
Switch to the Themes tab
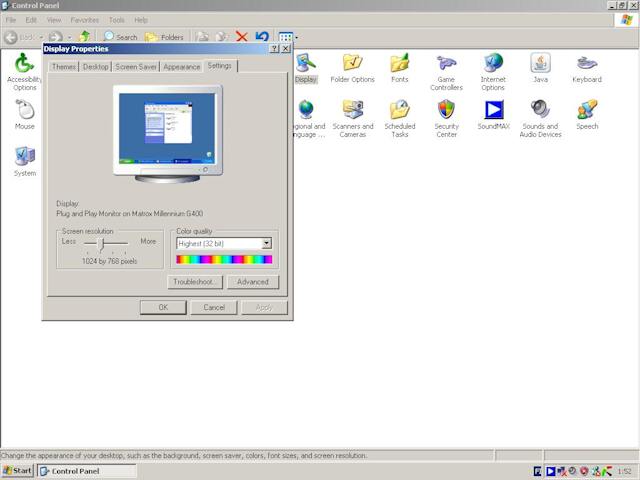coord(64,67)
